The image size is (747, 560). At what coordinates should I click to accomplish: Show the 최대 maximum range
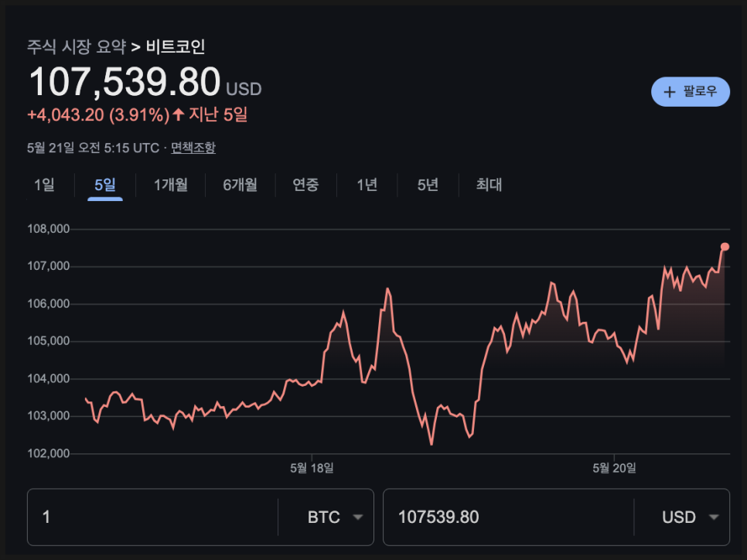coord(489,185)
